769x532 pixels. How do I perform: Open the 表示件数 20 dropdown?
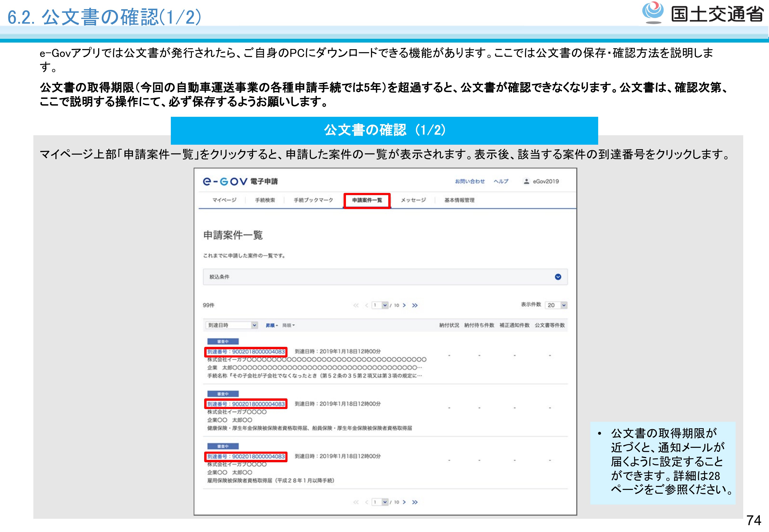(564, 305)
